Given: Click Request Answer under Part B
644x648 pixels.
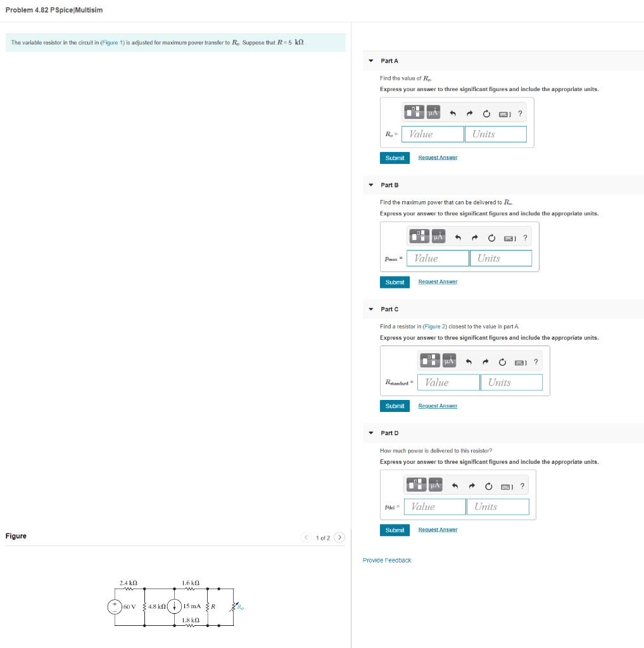Looking at the screenshot, I should (437, 282).
